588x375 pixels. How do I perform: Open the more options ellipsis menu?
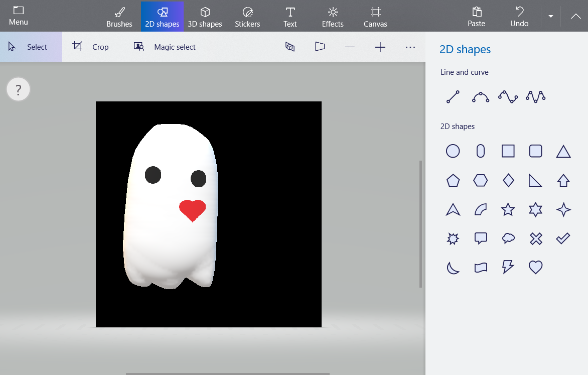410,47
